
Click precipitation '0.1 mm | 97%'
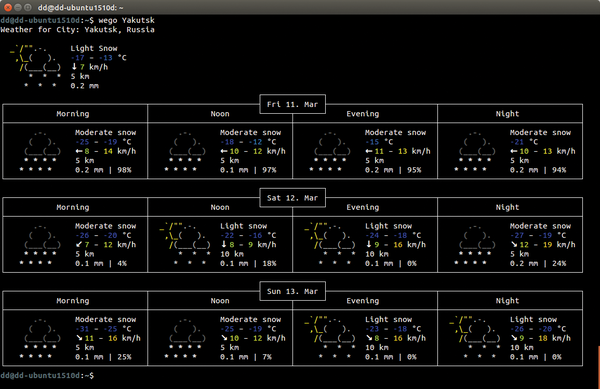point(248,170)
